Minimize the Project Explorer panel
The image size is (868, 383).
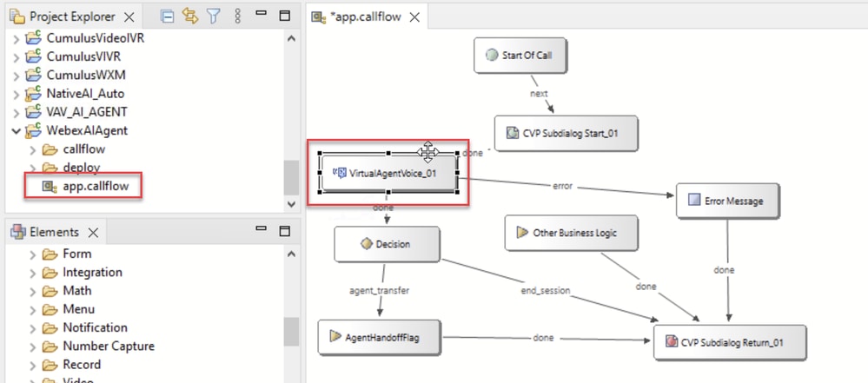click(x=261, y=13)
